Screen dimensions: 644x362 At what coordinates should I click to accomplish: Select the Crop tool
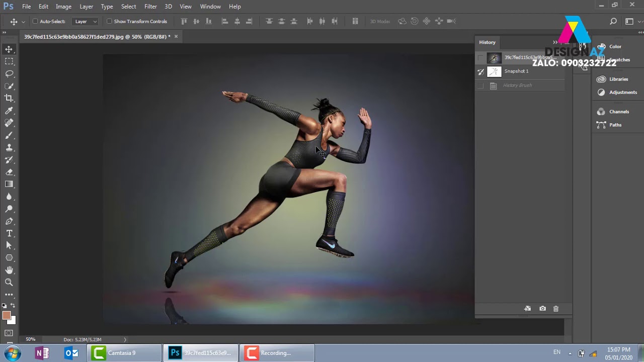(9, 98)
